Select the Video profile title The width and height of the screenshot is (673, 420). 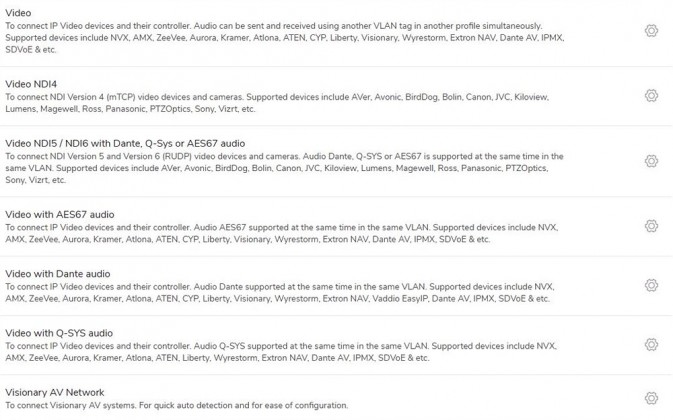(x=18, y=13)
